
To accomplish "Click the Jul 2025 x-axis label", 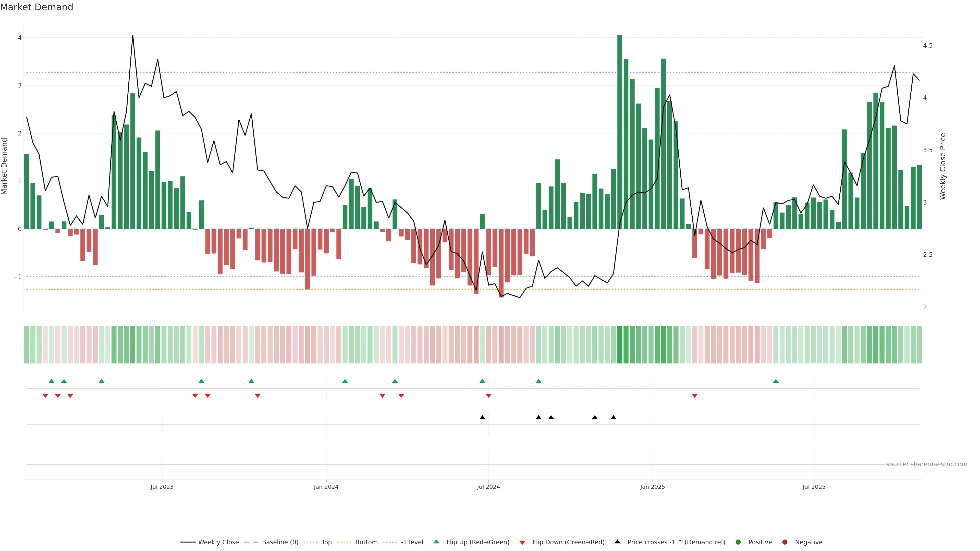I will (x=814, y=487).
